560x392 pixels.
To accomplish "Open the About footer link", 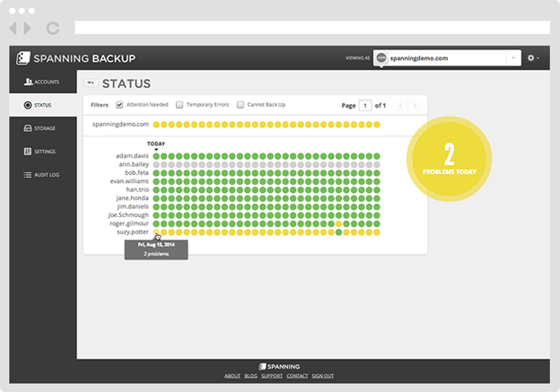I will pos(232,376).
